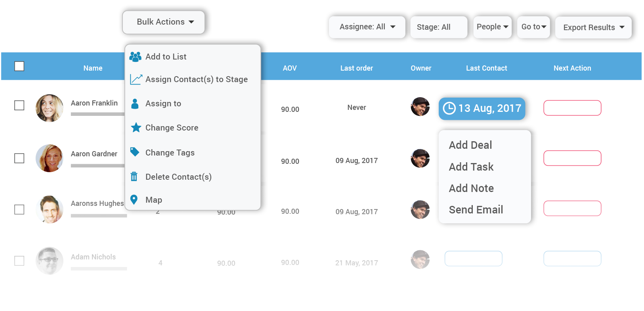Image resolution: width=644 pixels, height=311 pixels.
Task: Select Send Email in the popup menu
Action: 476,210
